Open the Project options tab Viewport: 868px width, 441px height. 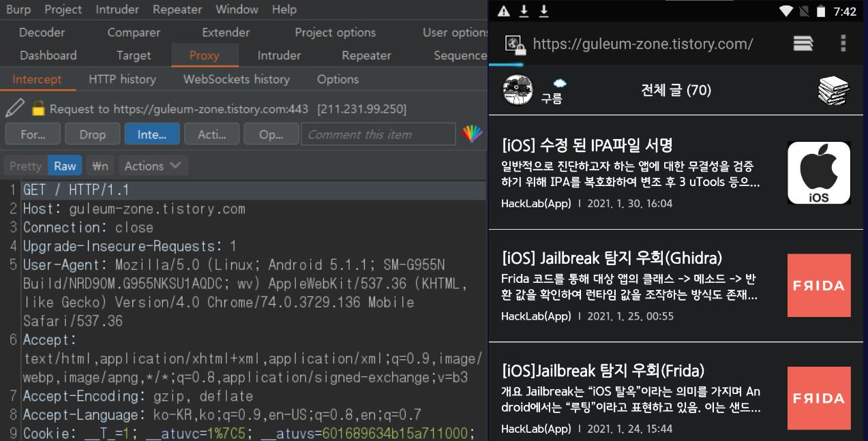coord(335,32)
